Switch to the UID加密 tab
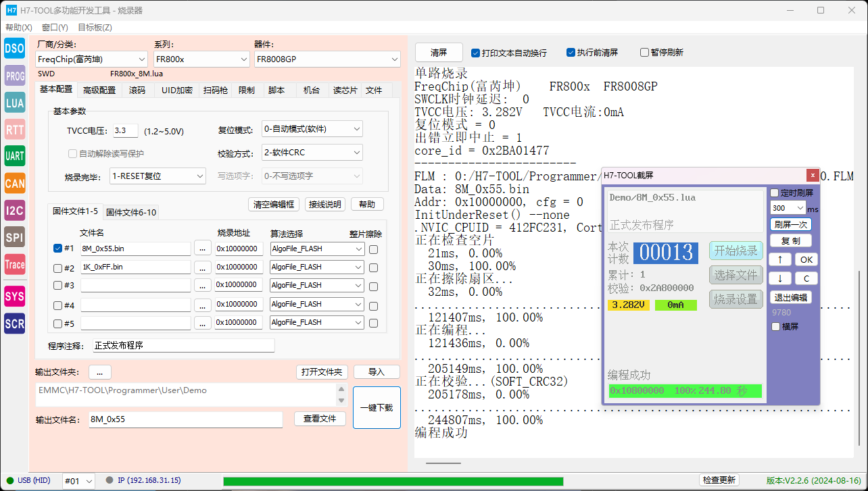The height and width of the screenshot is (491, 868). tap(177, 91)
